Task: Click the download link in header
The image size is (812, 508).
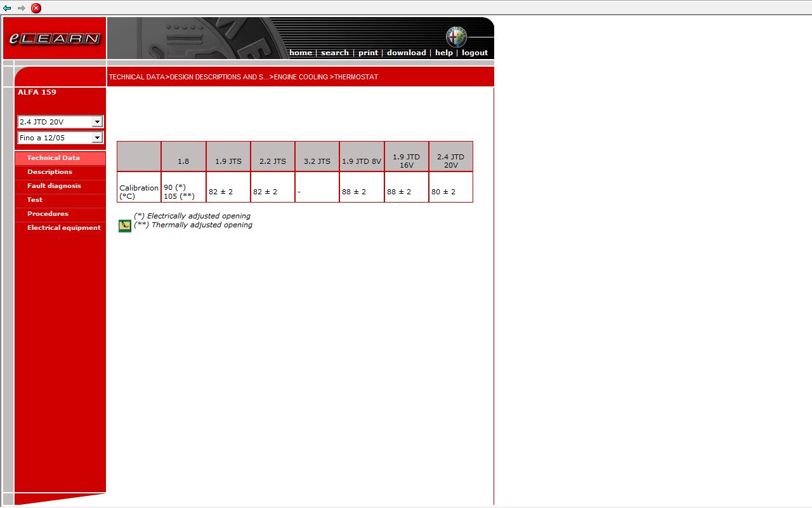Action: click(406, 53)
